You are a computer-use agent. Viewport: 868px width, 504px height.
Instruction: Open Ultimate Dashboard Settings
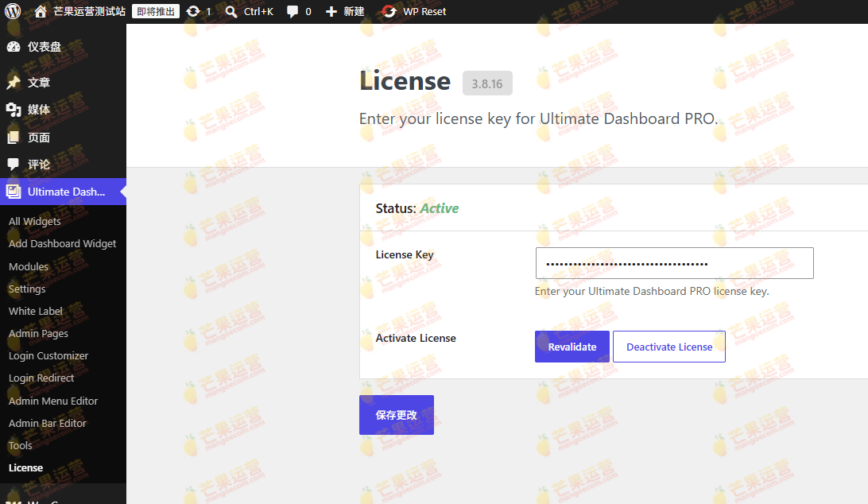pos(27,289)
